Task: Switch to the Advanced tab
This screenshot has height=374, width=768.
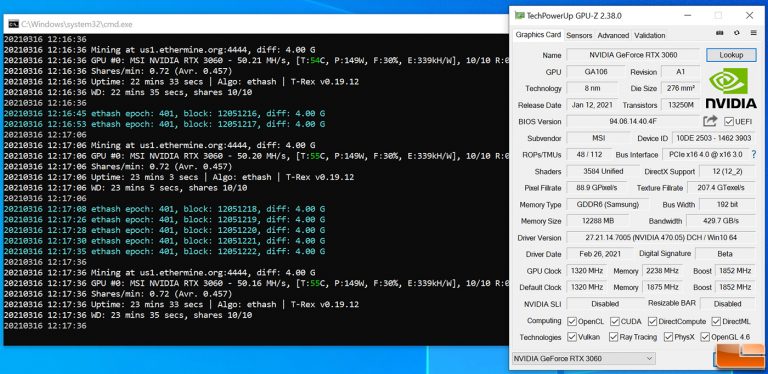Action: pos(613,35)
